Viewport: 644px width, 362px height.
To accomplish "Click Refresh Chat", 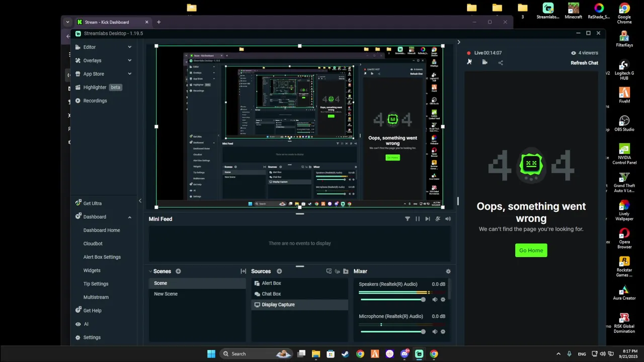I will [584, 63].
